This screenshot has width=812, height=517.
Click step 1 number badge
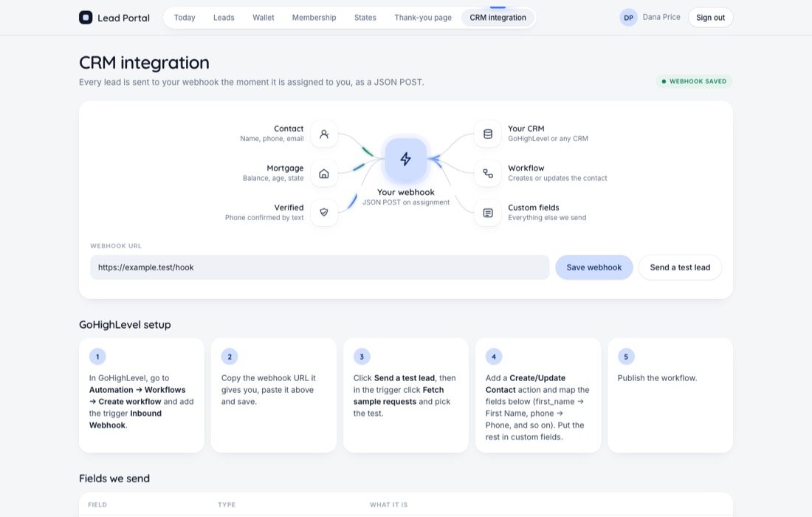point(97,357)
